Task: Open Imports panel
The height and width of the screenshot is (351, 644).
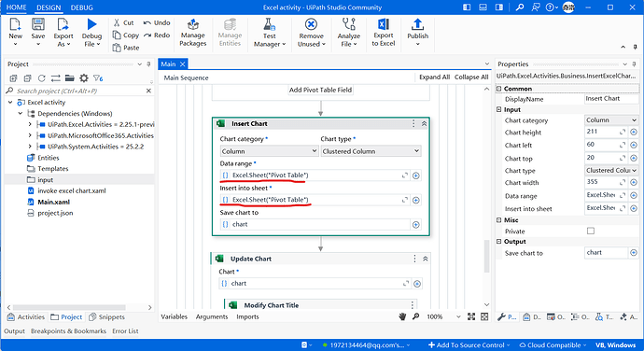Action: [247, 316]
